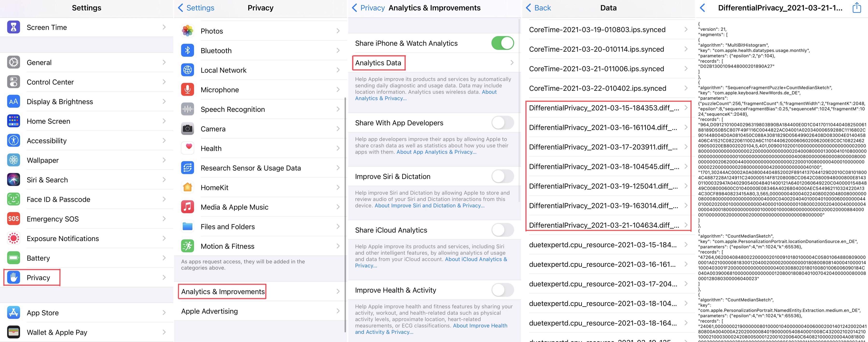
Task: Tap the Local Network globe icon
Action: [x=188, y=70]
